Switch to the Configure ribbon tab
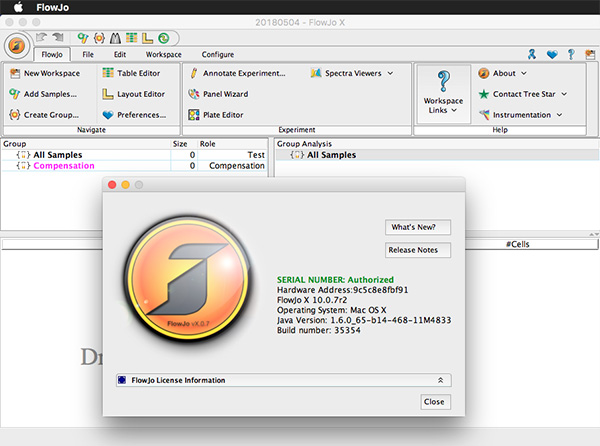 tap(218, 54)
